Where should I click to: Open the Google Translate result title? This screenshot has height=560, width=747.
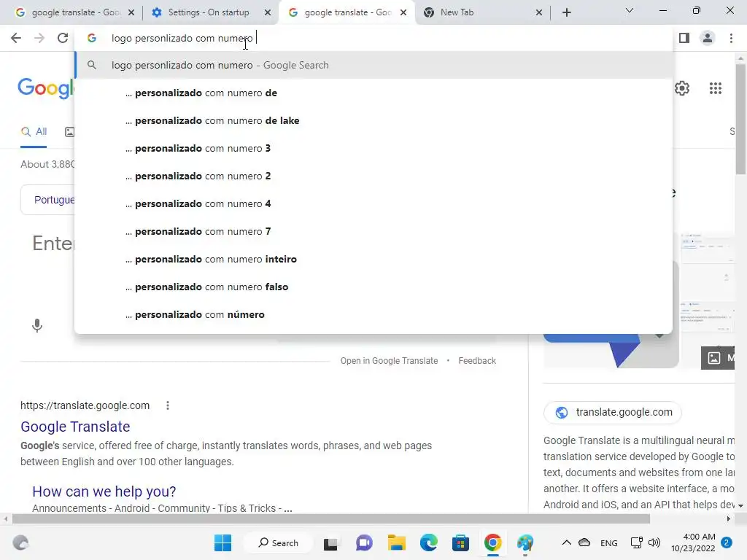(x=75, y=427)
